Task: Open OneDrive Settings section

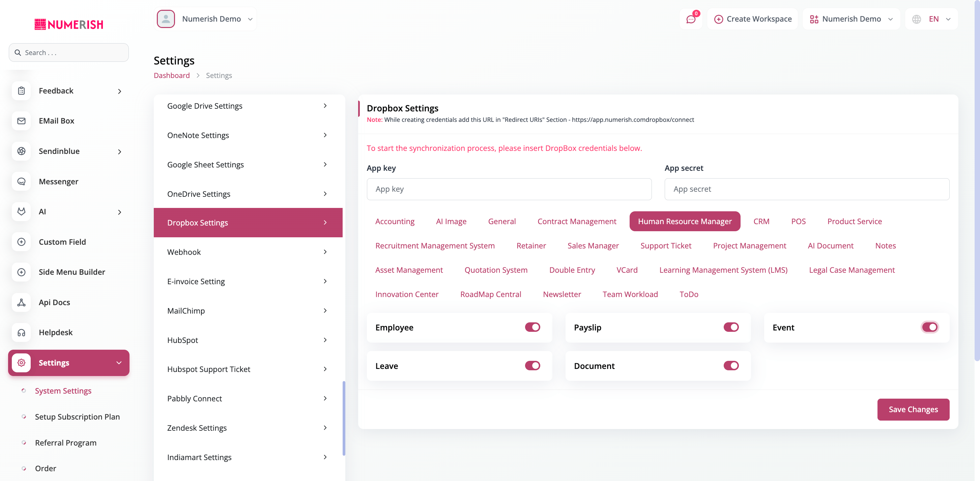Action: tap(248, 194)
